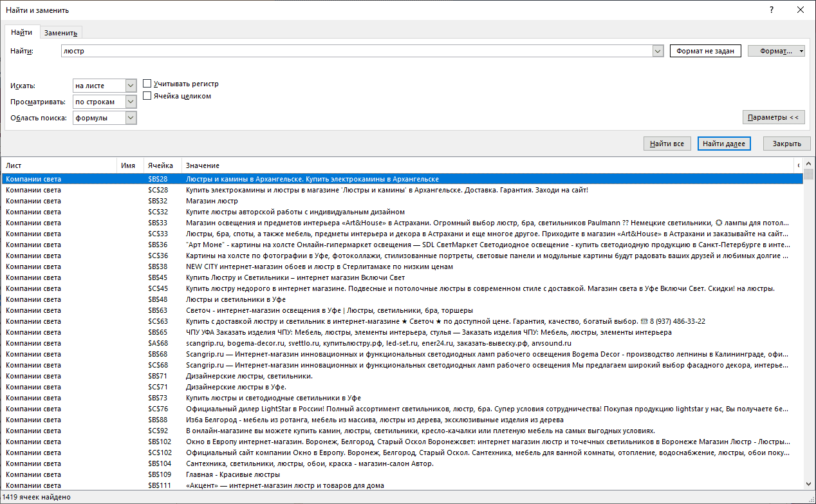Sort results by the Значение column header
The width and height of the screenshot is (816, 504).
pyautogui.click(x=489, y=165)
